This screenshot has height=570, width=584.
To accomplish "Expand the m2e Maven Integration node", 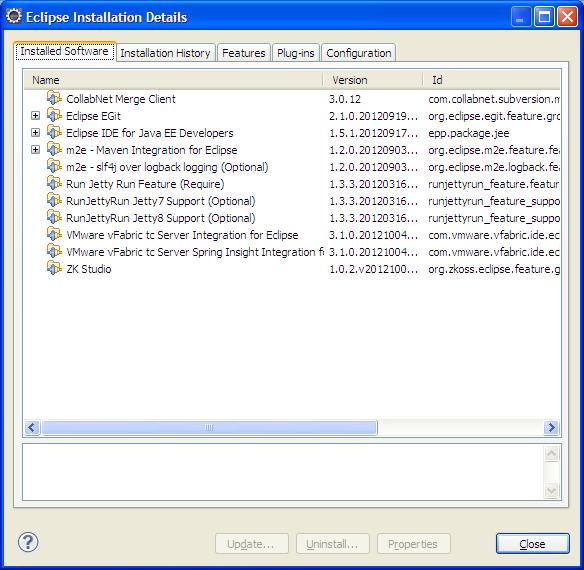I will pyautogui.click(x=35, y=150).
